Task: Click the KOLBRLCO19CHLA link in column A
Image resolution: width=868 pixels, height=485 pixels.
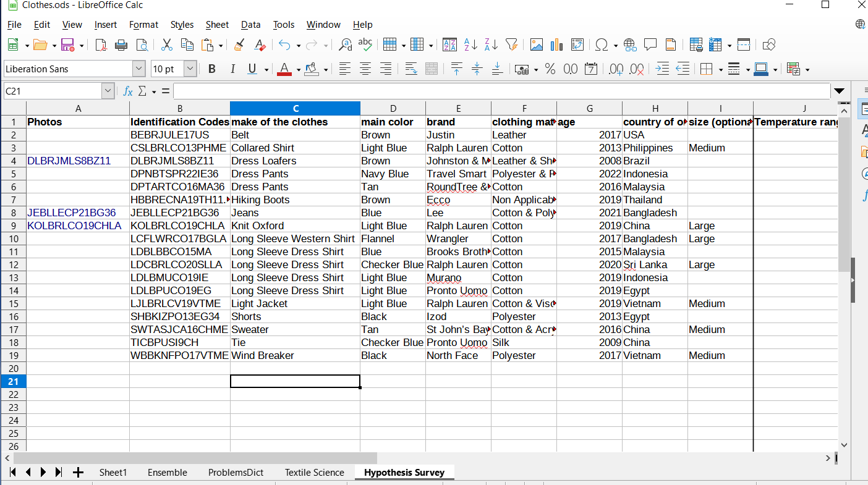Action: (74, 226)
